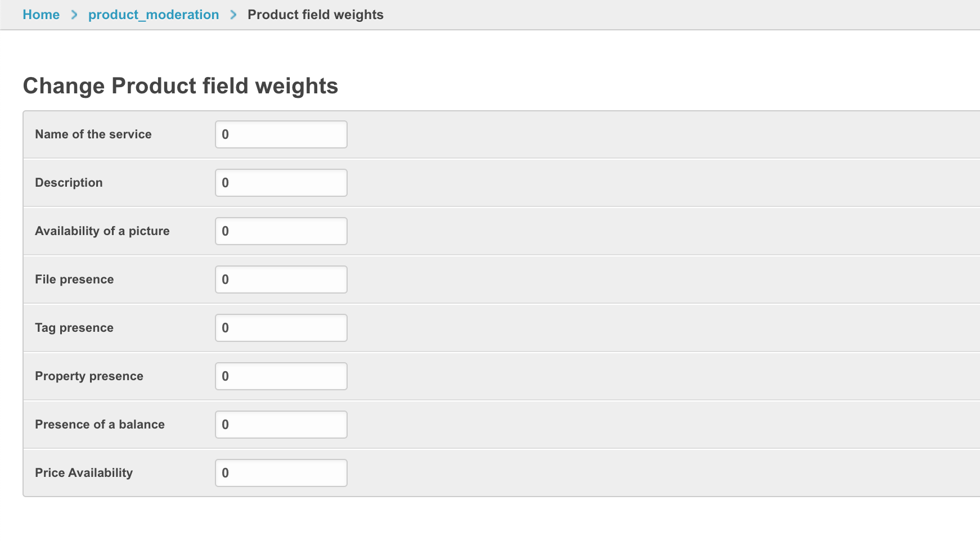Click the Price Availability label
This screenshot has width=980, height=541.
point(84,473)
